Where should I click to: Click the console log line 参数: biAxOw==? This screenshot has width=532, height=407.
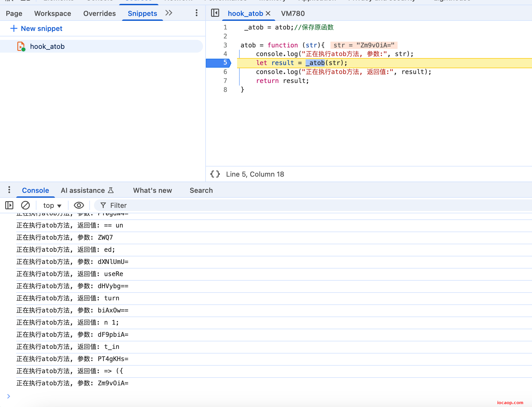[x=274, y=310]
